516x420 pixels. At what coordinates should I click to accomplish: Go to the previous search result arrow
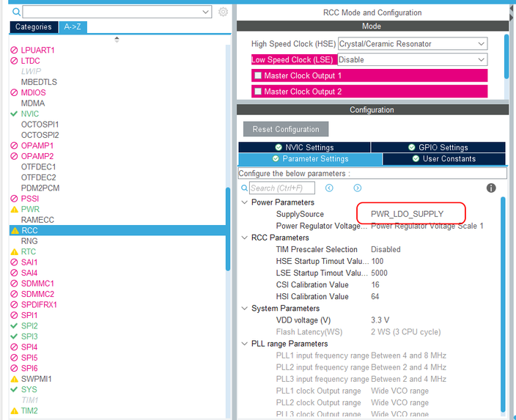pos(329,188)
